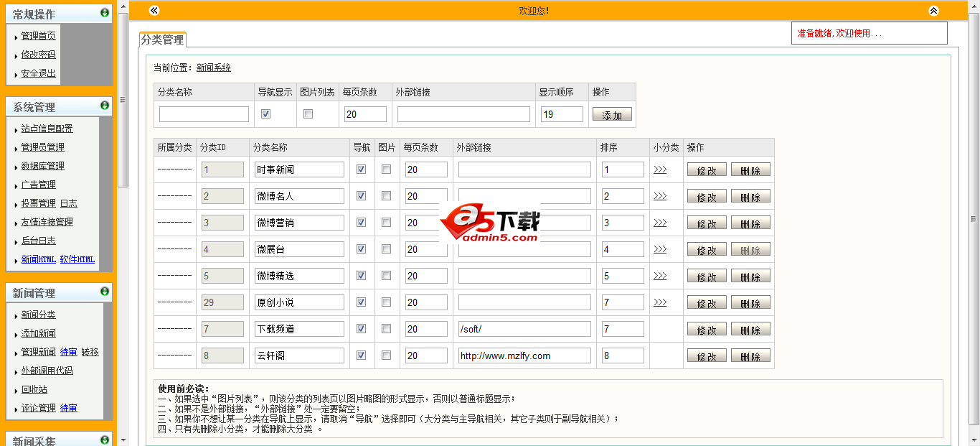The image size is (980, 446).
Task: Open 广告管理 menu item
Action: pos(38,185)
